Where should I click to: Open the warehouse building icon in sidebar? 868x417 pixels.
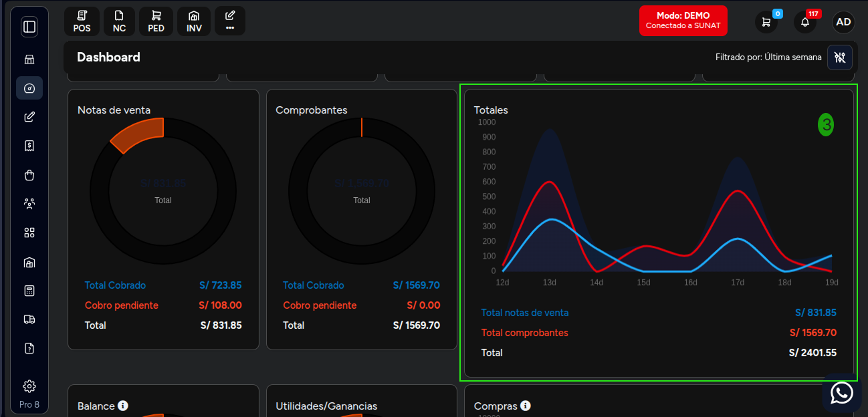pyautogui.click(x=29, y=262)
